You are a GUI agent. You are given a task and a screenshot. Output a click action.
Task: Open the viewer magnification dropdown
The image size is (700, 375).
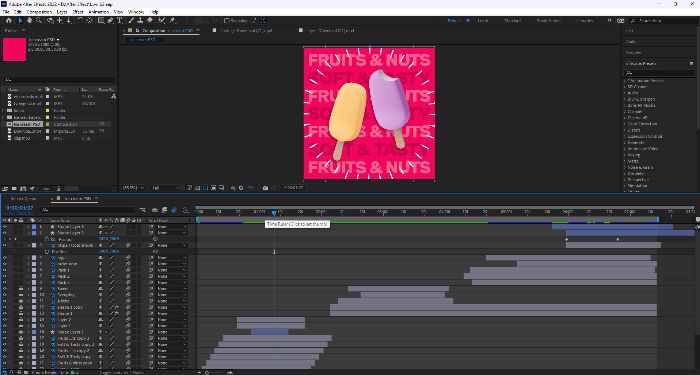[133, 188]
